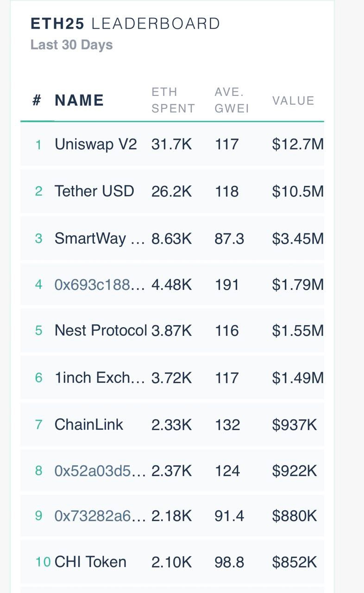Open address 0x52a03d5 contract link
364x593 pixels.
click(x=100, y=471)
